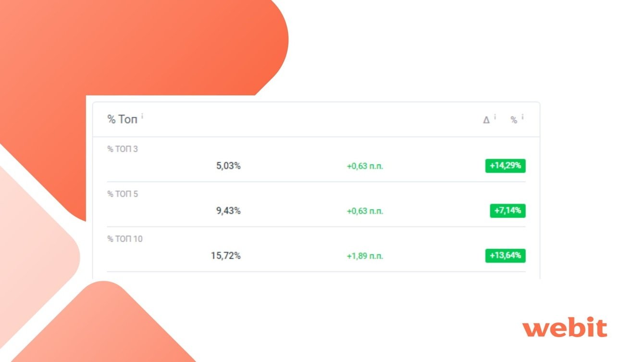
Task: Click the +1,89 п.п. change value
Action: [365, 256]
